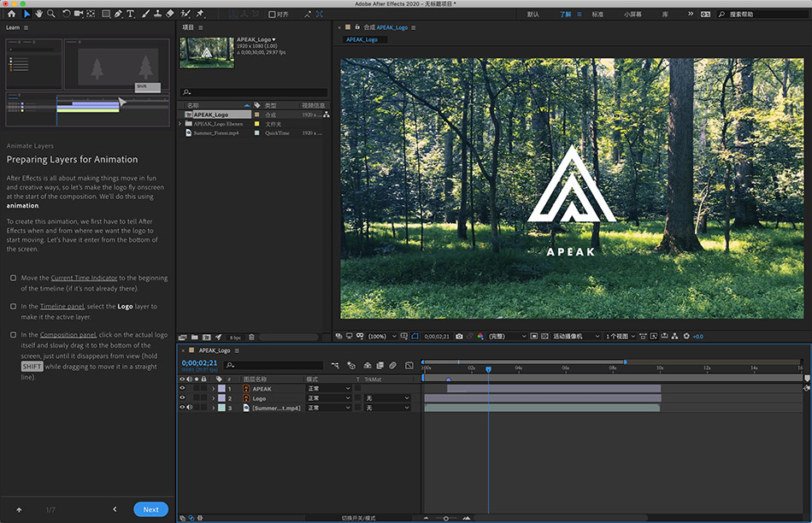This screenshot has width=812, height=523.
Task: Switch to the 小屏幕 workspace
Action: coord(633,15)
